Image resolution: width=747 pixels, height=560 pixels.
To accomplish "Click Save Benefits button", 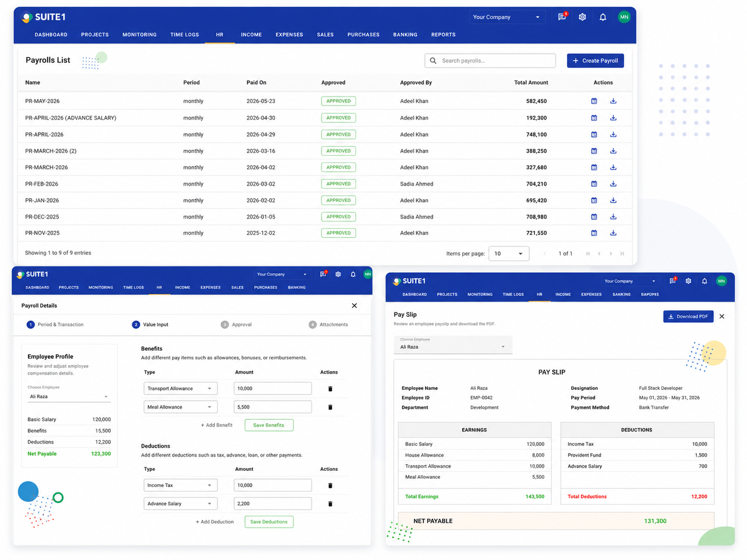I will pos(269,425).
